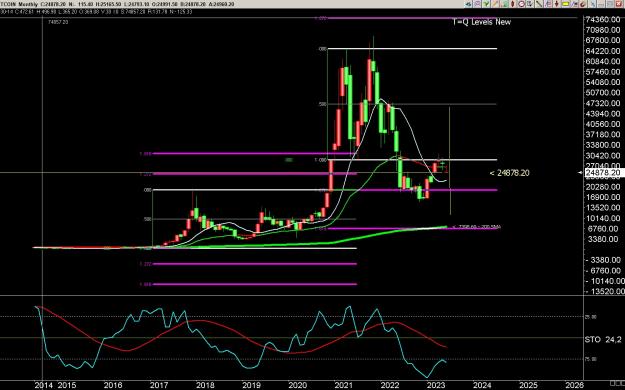The width and height of the screenshot is (625, 390).
Task: Select the yellow rectangle drawing tool
Action: 566,4
